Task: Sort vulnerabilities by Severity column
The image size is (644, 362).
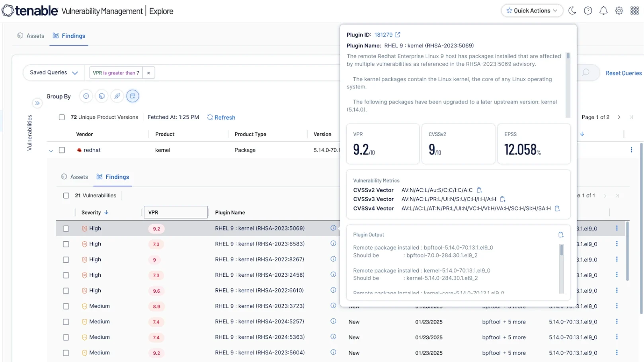Action: (x=95, y=213)
